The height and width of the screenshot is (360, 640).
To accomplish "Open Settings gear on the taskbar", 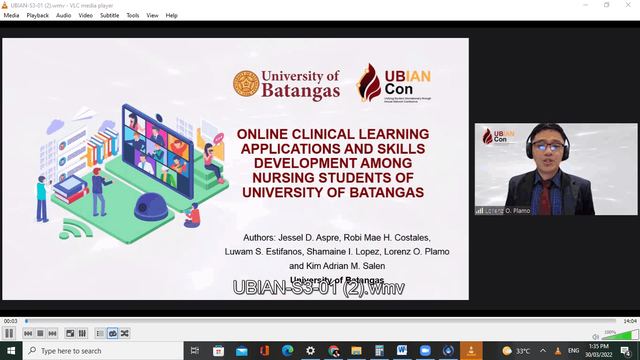I will [x=311, y=351].
